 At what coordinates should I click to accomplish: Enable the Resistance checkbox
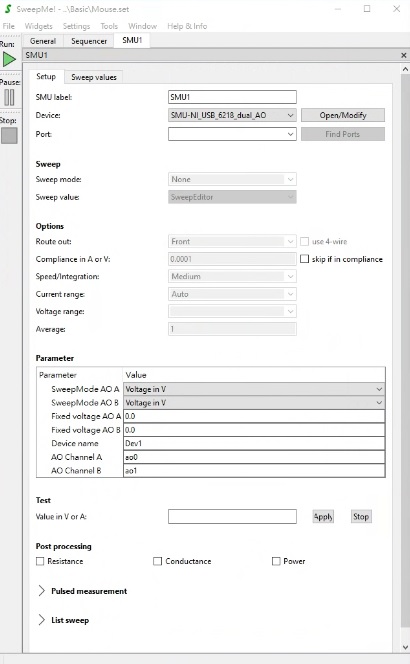point(40,561)
